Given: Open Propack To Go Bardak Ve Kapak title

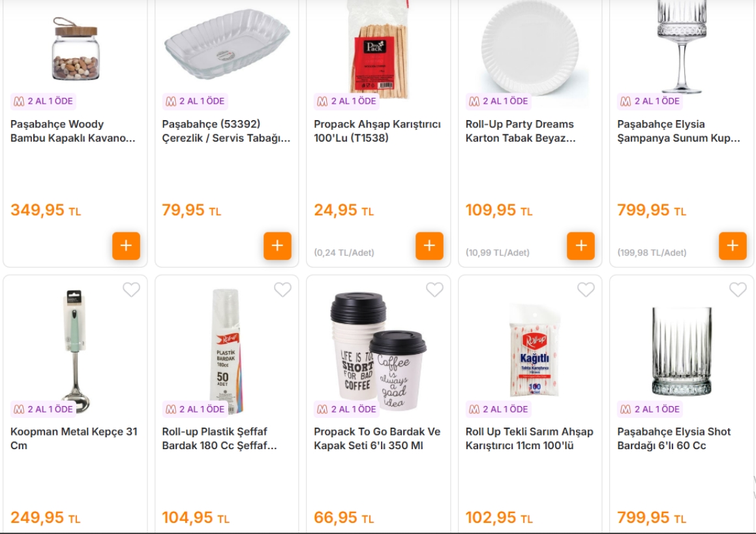Looking at the screenshot, I should click(377, 439).
